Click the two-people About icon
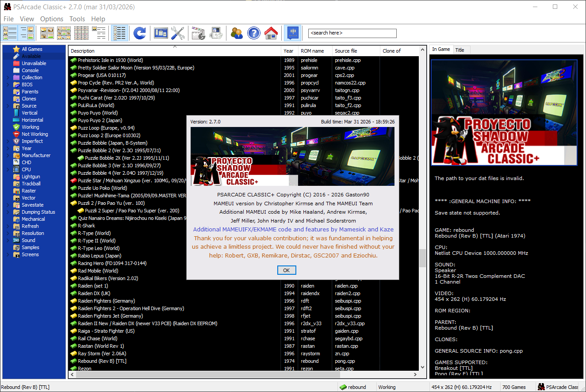Image resolution: width=586 pixels, height=392 pixels. 237,33
